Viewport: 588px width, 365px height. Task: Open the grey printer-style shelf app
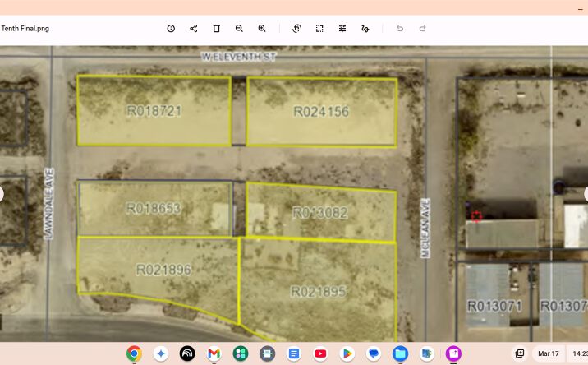(267, 353)
